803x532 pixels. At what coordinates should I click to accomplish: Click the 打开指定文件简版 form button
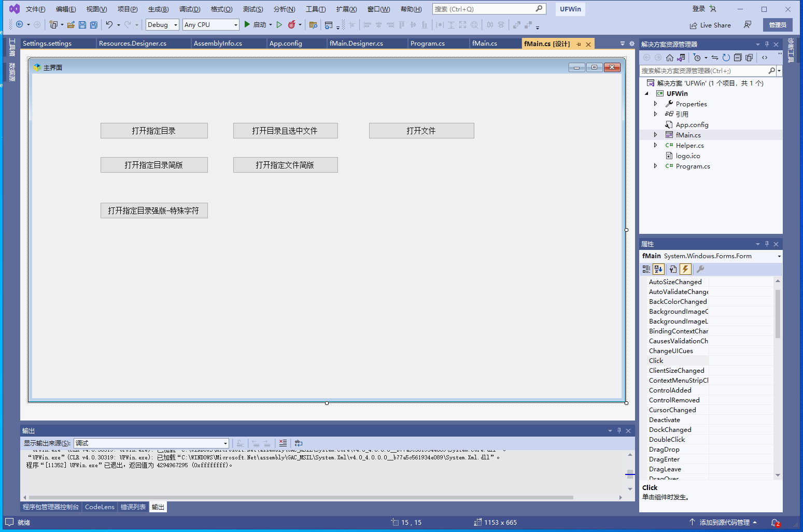point(285,165)
